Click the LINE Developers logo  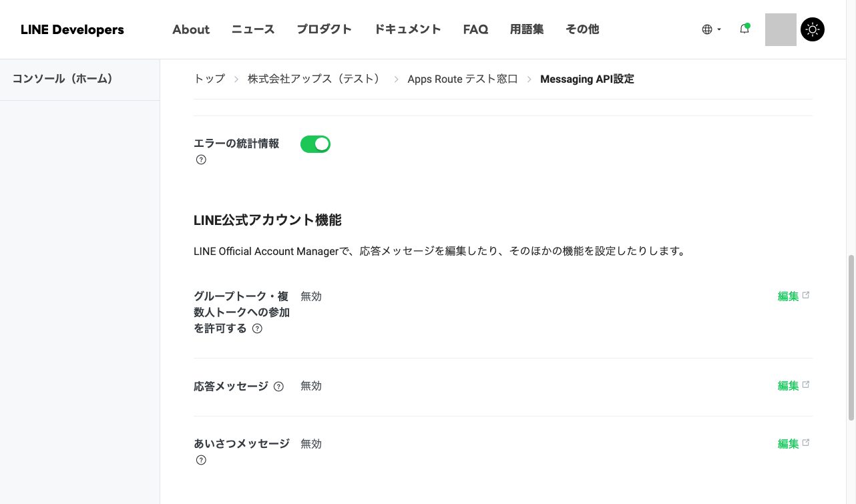(x=72, y=29)
